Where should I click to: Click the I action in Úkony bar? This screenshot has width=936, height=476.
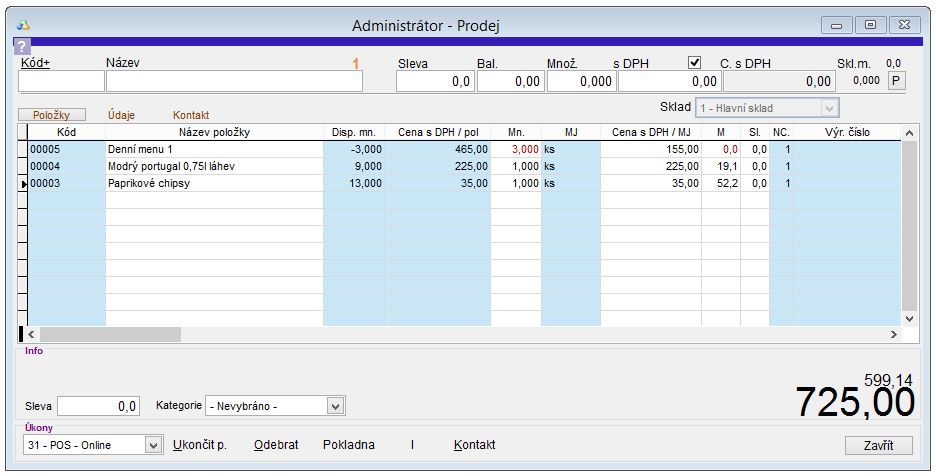411,445
